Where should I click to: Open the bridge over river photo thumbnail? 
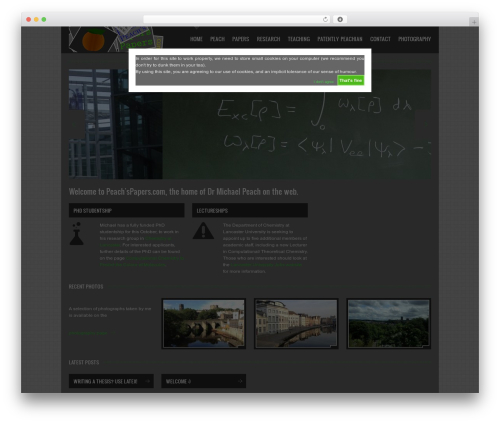point(204,323)
